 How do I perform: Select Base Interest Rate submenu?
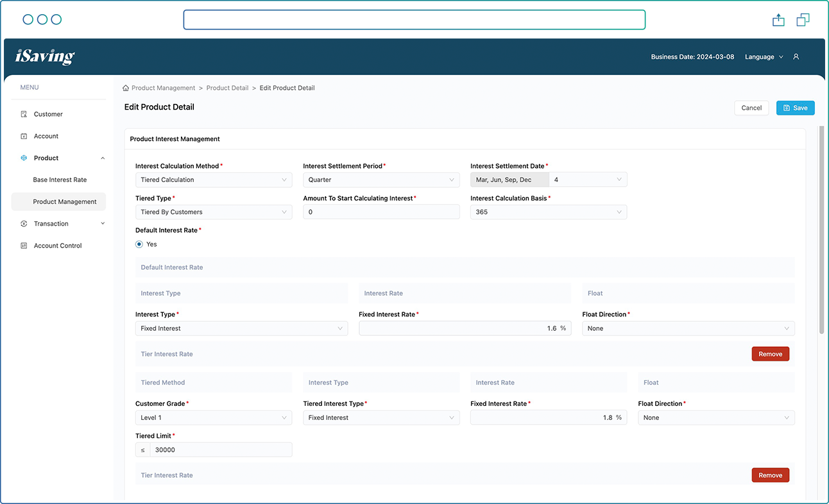60,180
